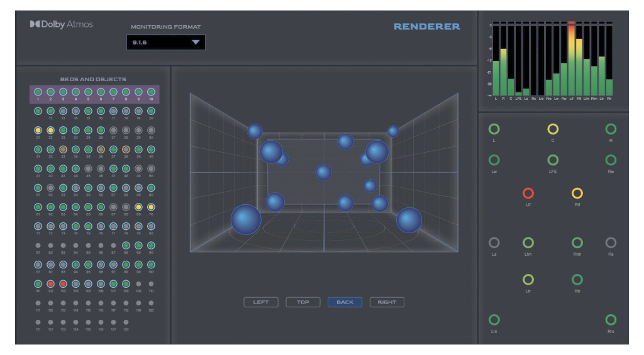Viewport: 644px width, 355px height.
Task: Click the RENDERER title text
Action: (427, 26)
